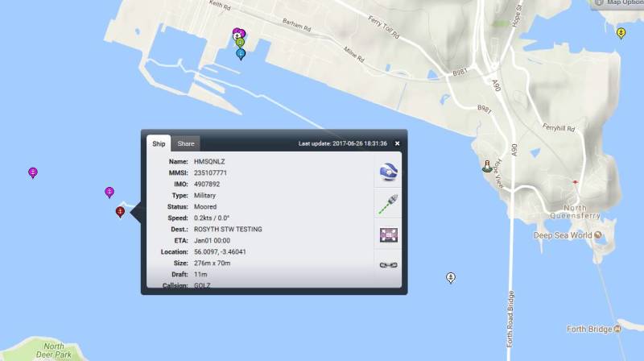Select the white ship marker near Forth Road Bridge
The height and width of the screenshot is (361, 644).
click(x=451, y=278)
